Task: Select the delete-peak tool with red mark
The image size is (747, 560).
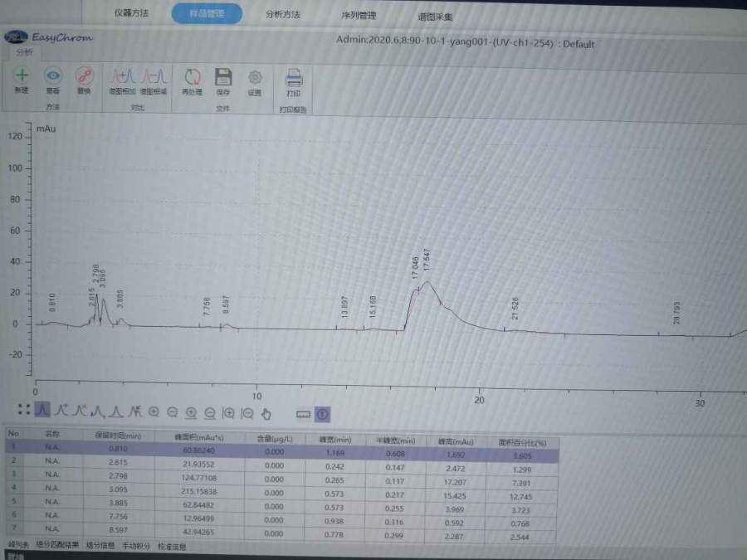Action: tap(135, 411)
